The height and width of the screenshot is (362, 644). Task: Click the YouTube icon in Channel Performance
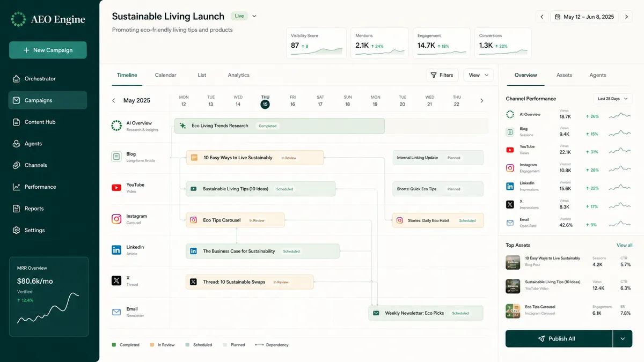tap(510, 150)
